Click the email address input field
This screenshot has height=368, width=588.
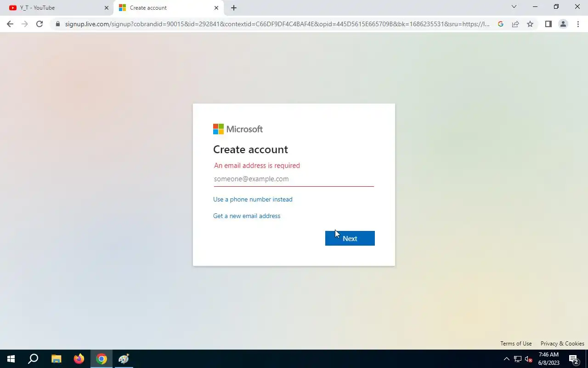294,179
